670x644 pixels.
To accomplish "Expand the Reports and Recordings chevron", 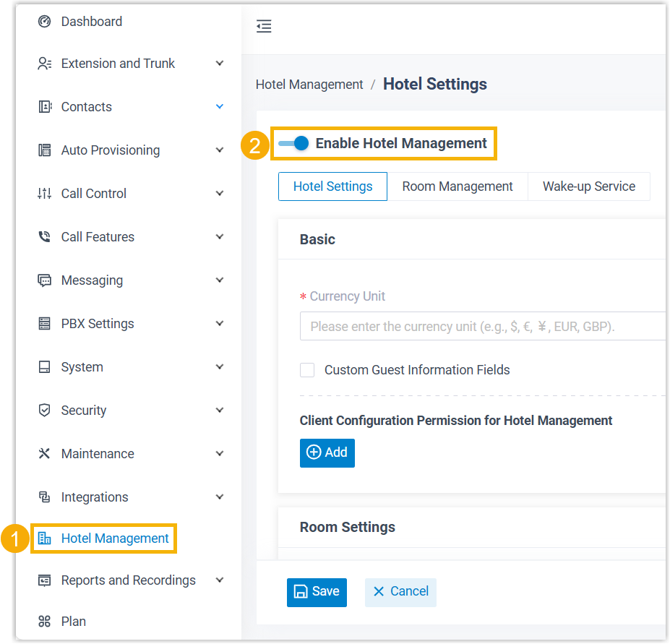I will pos(220,580).
